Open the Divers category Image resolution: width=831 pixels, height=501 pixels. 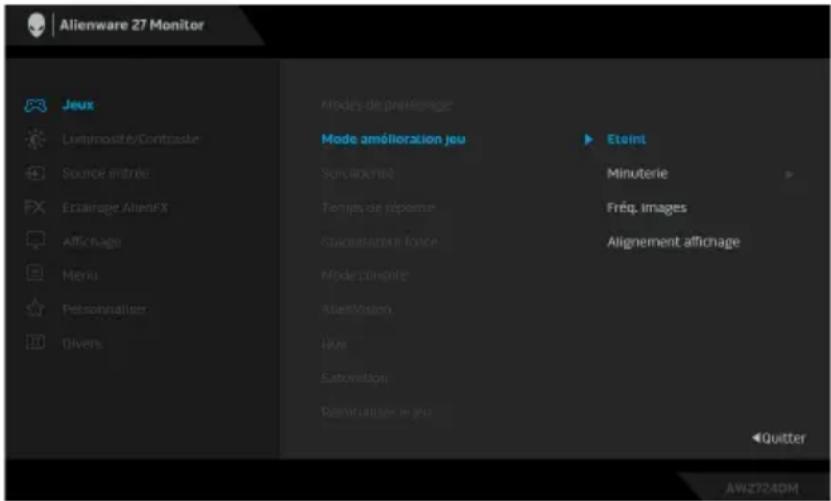point(82,344)
